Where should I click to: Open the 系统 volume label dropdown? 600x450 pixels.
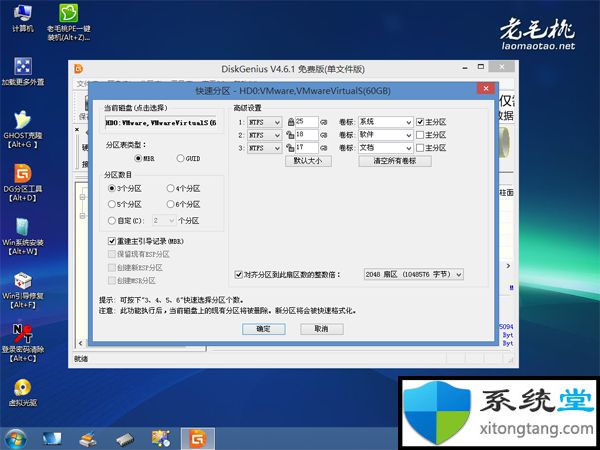coord(386,122)
